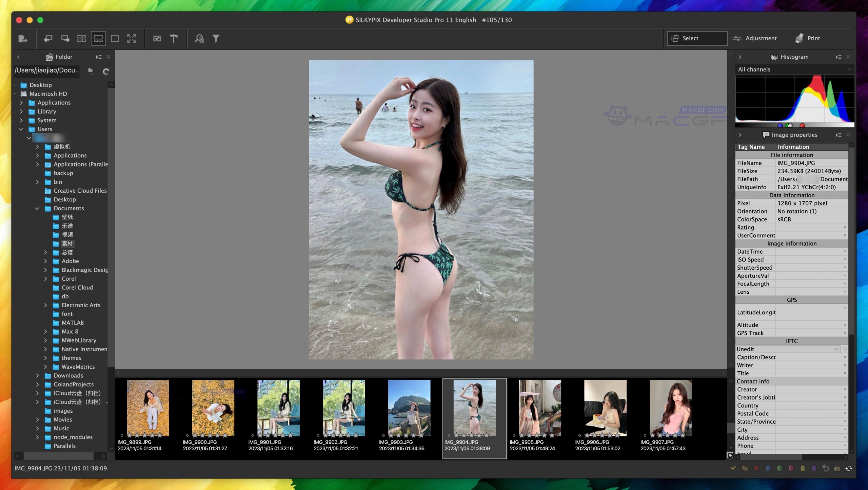Refresh the folder view

(106, 71)
